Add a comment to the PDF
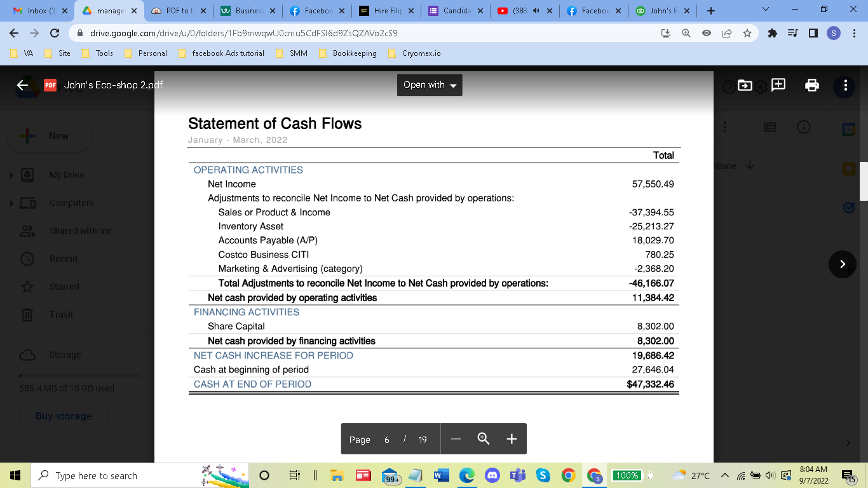The width and height of the screenshot is (868, 488). pos(779,85)
